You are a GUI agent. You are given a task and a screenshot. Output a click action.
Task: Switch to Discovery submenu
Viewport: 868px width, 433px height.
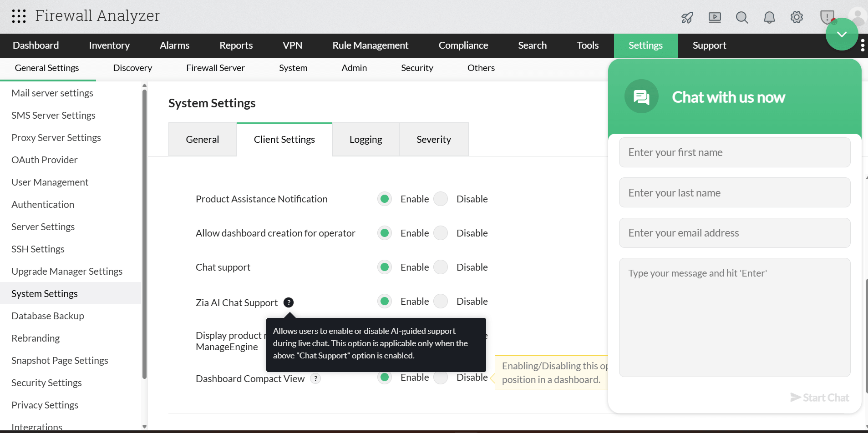pos(132,68)
